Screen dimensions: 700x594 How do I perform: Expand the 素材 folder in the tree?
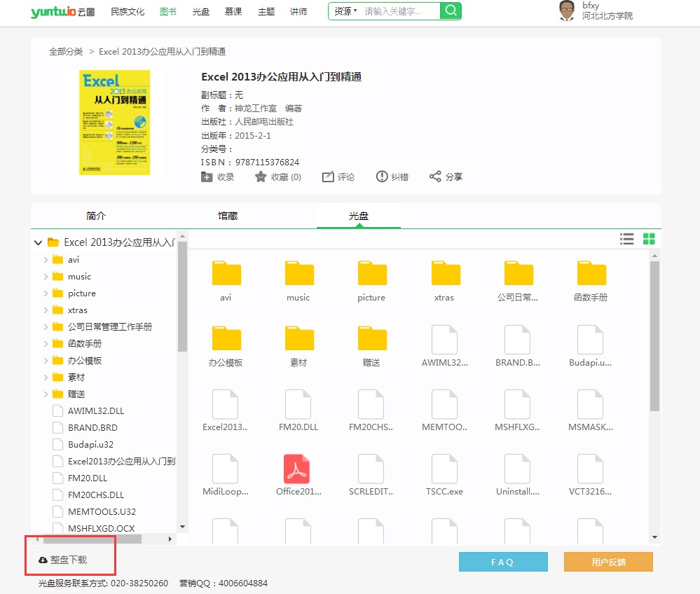[46, 378]
